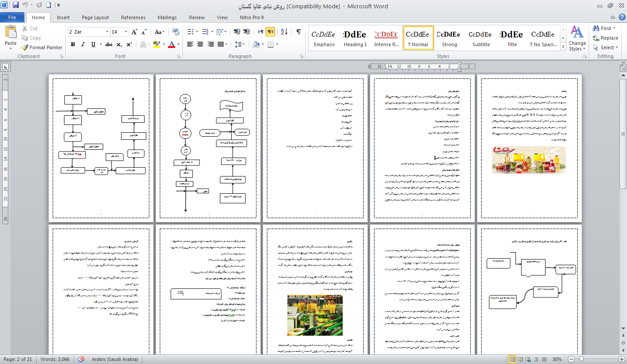
Task: Shrink the font size
Action: (x=144, y=32)
